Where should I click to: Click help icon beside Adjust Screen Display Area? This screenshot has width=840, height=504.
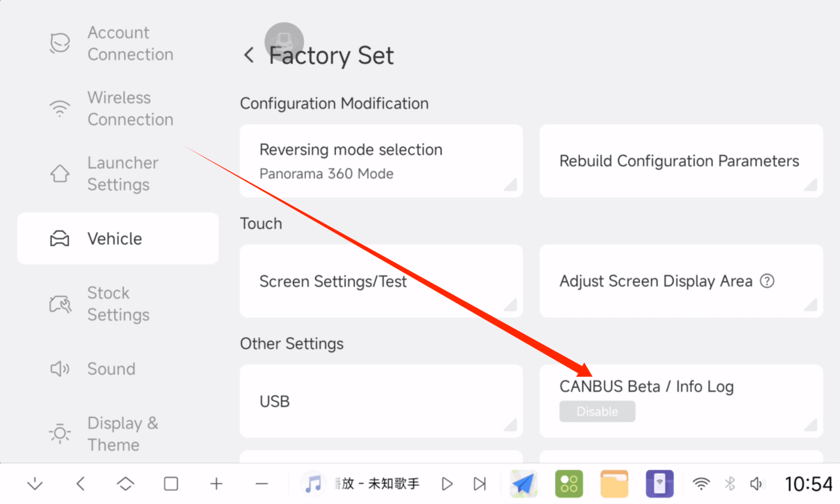pyautogui.click(x=767, y=281)
